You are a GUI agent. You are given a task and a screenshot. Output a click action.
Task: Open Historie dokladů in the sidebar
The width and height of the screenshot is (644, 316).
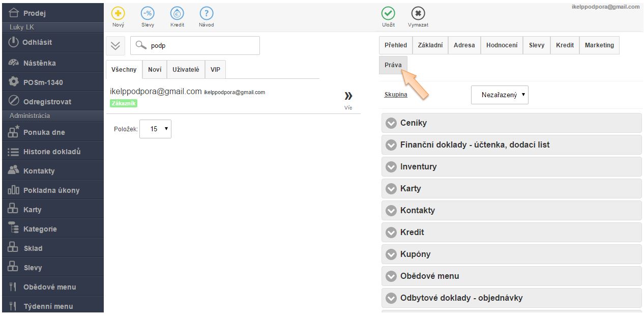(x=51, y=152)
